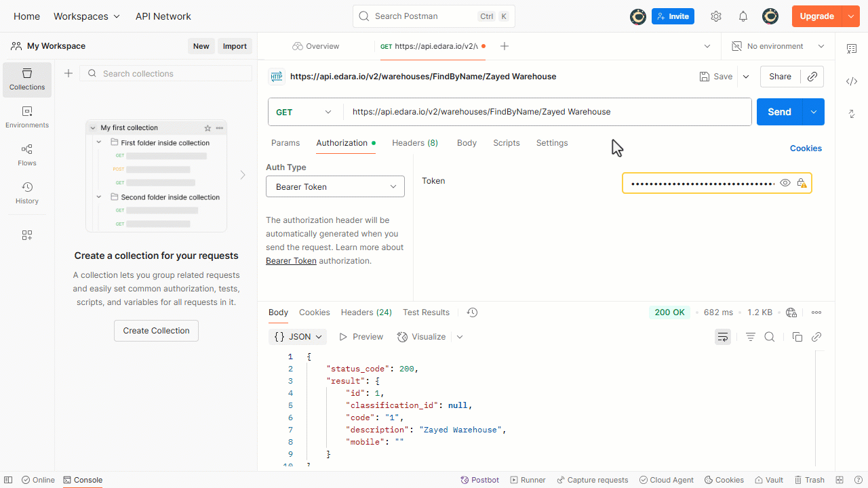Click the Create Collection button
868x488 pixels.
pos(156,331)
